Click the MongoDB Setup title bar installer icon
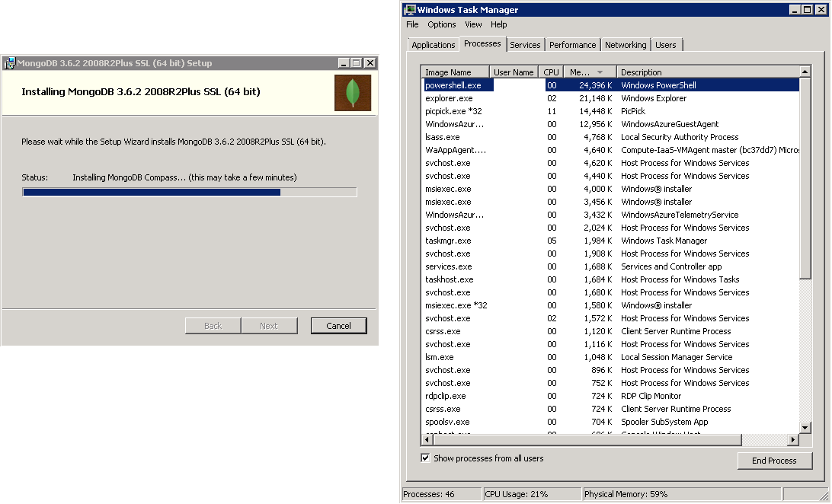The width and height of the screenshot is (832, 504). (x=9, y=63)
